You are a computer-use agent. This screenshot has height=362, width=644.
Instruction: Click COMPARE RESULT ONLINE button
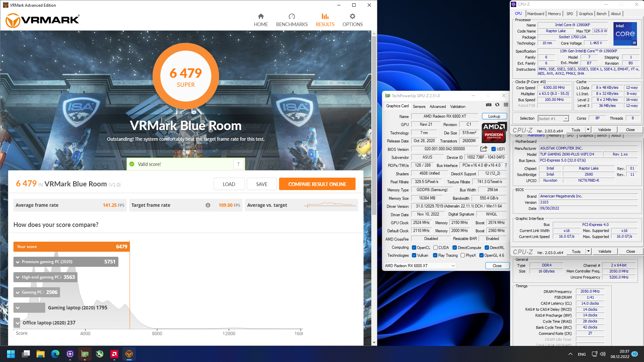click(x=317, y=184)
